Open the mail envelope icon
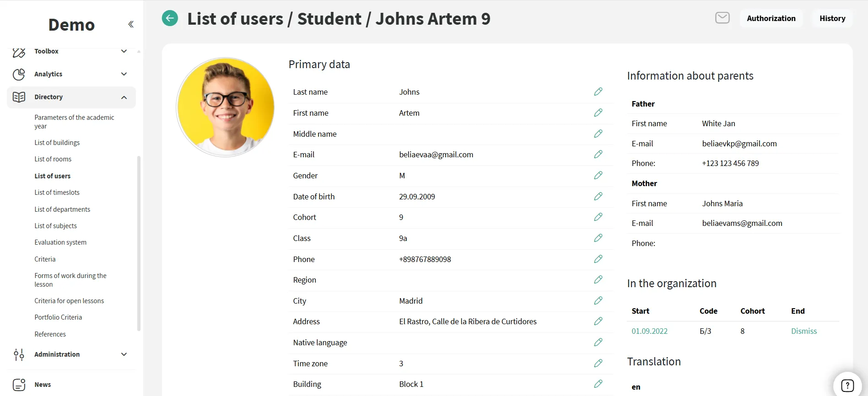868x396 pixels. (722, 18)
